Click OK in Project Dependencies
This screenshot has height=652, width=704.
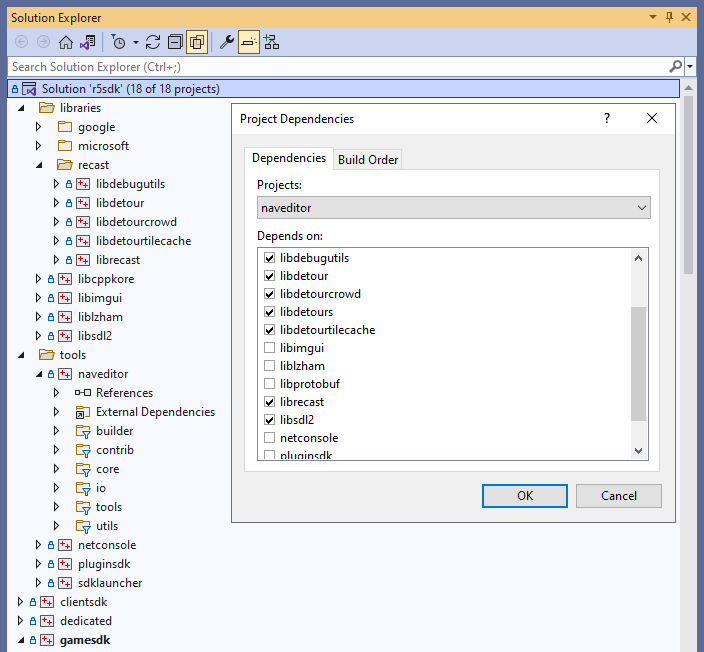point(524,496)
